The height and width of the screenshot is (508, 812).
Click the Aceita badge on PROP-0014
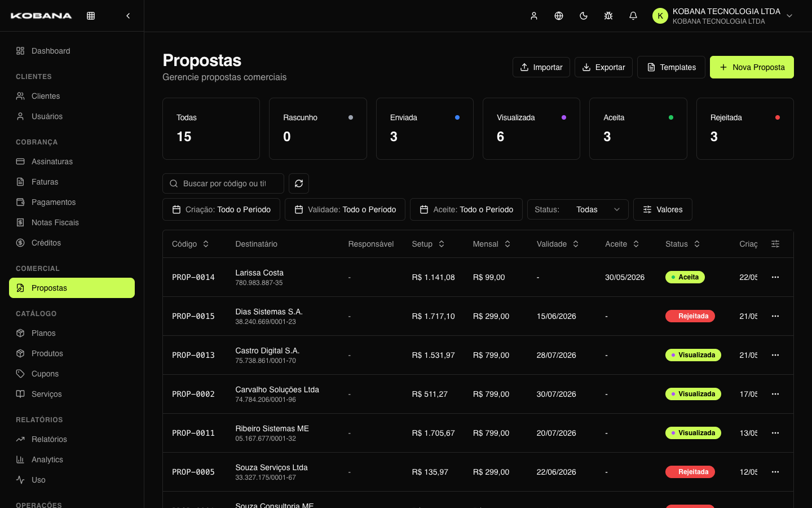click(685, 277)
